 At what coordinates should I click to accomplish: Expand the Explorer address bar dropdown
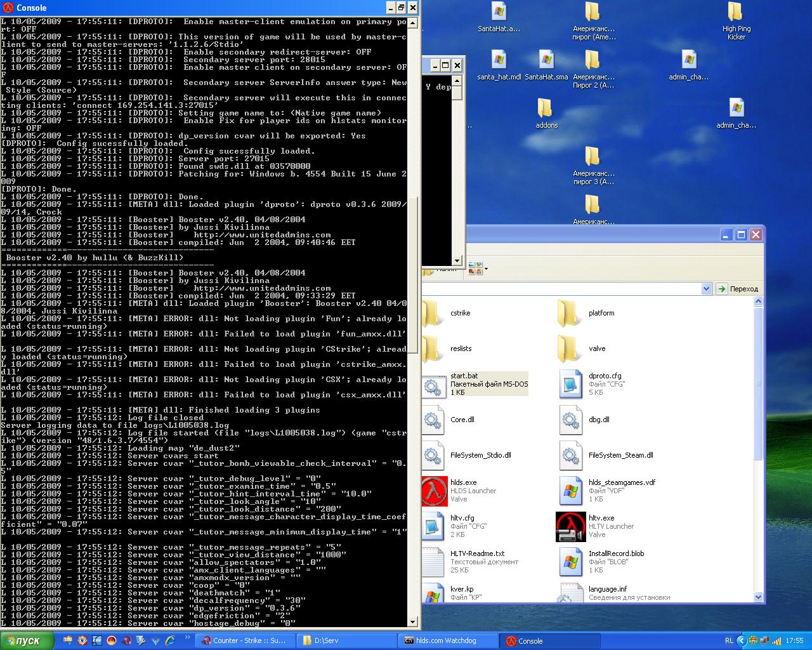point(706,289)
